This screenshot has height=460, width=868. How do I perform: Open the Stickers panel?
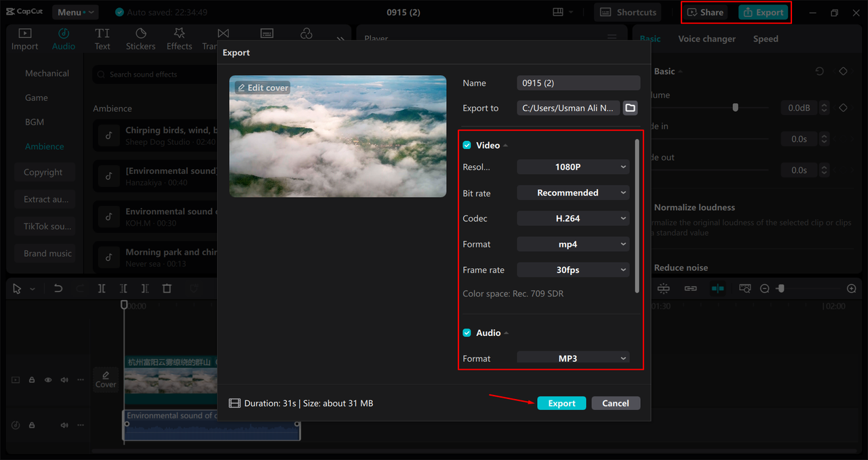point(141,39)
